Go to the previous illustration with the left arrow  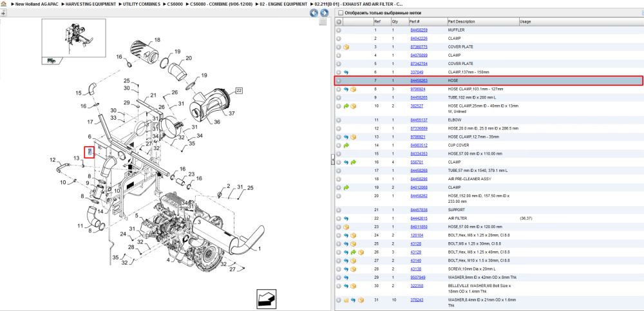click(x=314, y=13)
